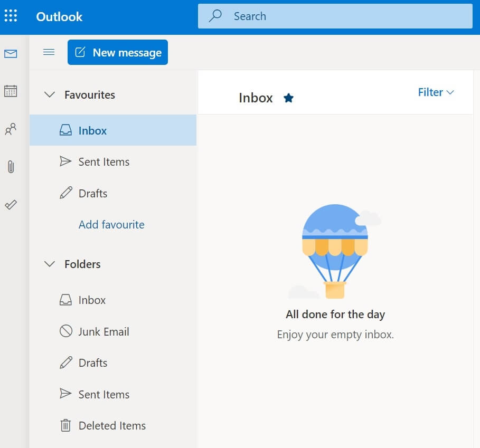Select Sent Items under Favourites
Viewport: 480px width, 448px height.
pyautogui.click(x=103, y=162)
